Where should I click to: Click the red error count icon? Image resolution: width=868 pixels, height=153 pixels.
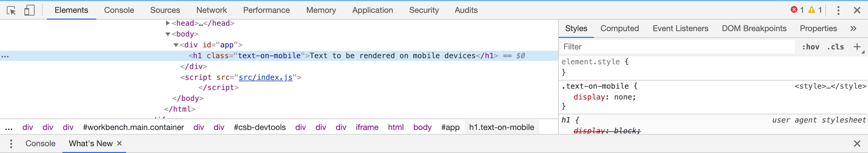pyautogui.click(x=794, y=10)
